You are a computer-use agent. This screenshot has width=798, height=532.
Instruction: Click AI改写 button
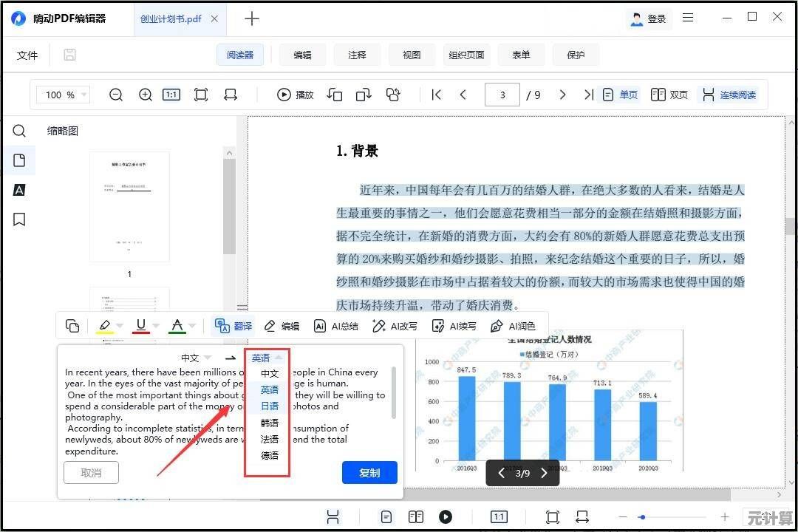click(x=395, y=326)
